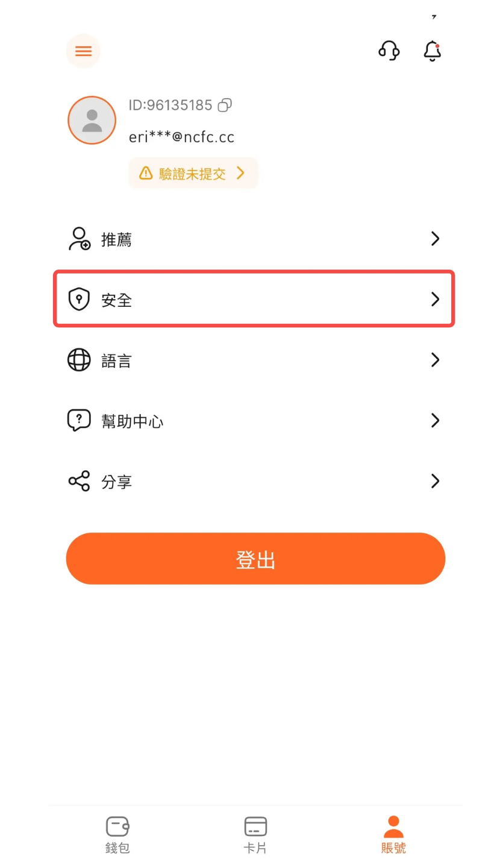The width and height of the screenshot is (488, 868).
Task: Tap the 安全 shield icon
Action: pos(79,299)
